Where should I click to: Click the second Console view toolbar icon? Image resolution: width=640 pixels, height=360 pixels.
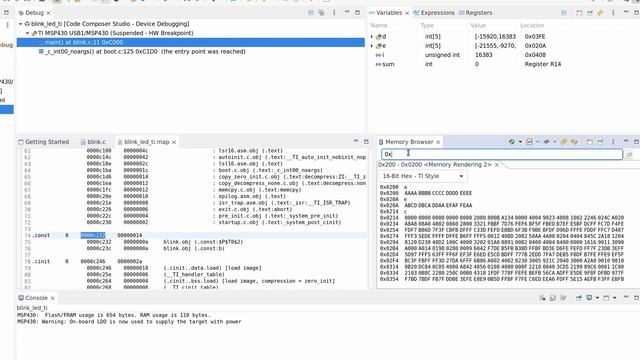[x=553, y=298]
